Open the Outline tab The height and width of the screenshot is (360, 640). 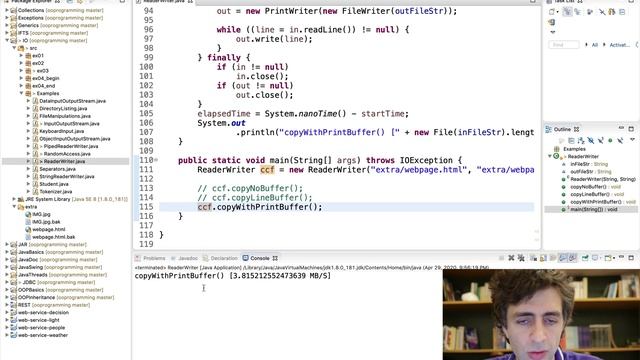[x=562, y=129]
